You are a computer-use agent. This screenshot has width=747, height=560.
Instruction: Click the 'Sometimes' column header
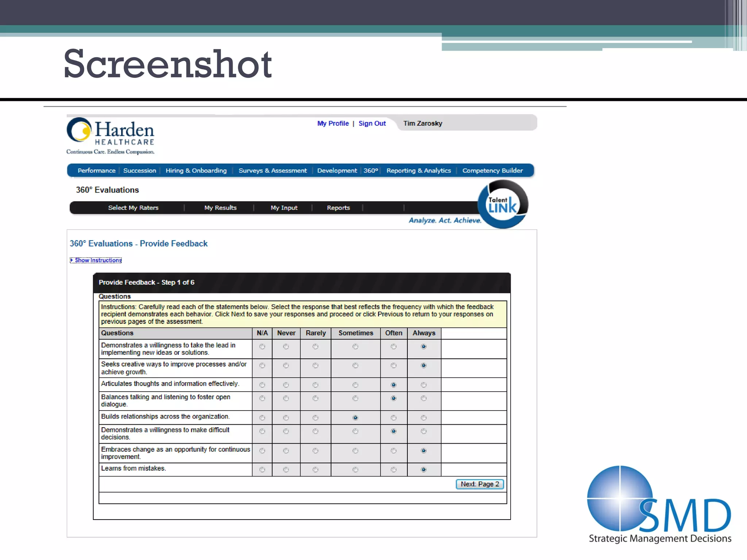(x=356, y=333)
